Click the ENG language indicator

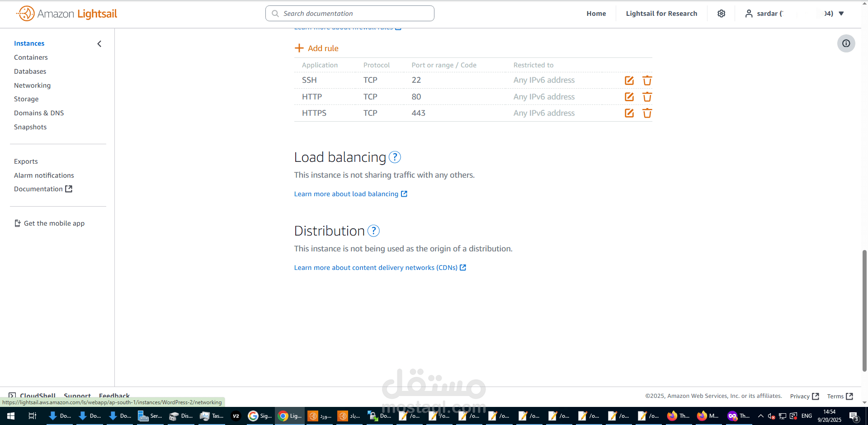(x=807, y=416)
